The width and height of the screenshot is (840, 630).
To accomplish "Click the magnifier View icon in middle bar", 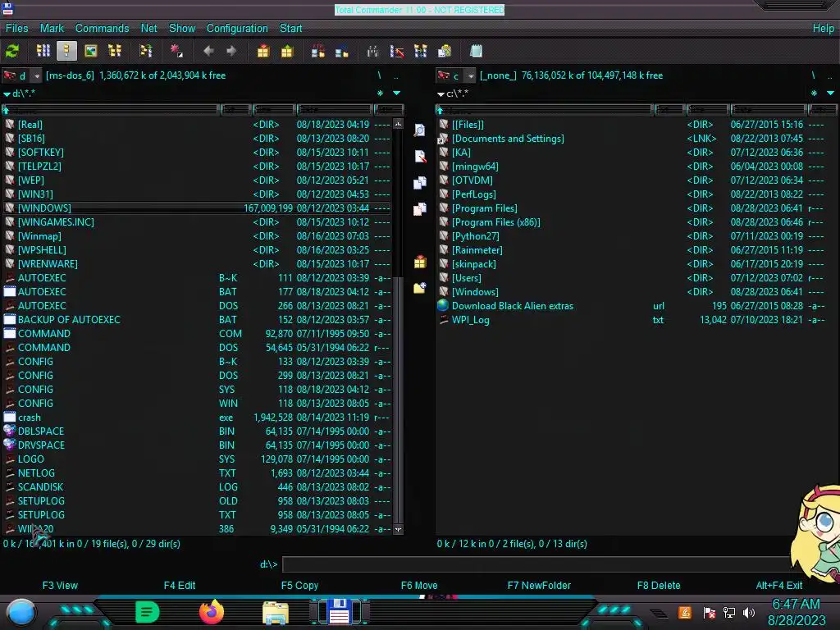I will 419,130.
